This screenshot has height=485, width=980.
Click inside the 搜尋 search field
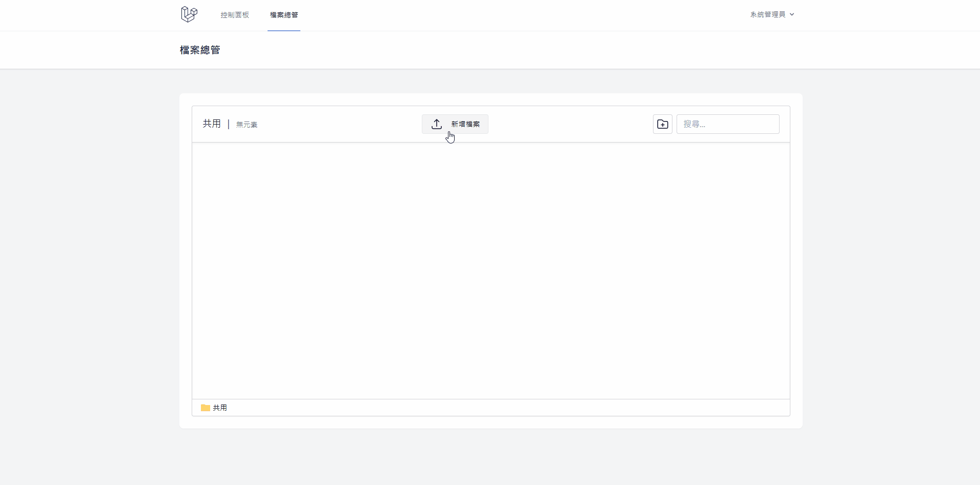[x=728, y=124]
